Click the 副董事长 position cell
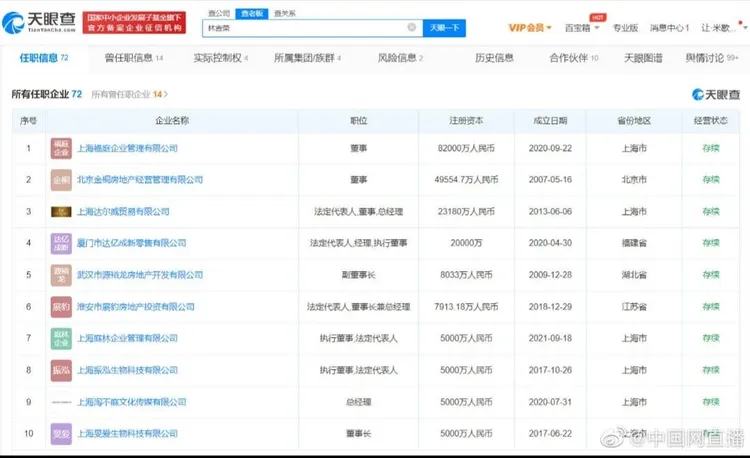750x458 pixels. coord(358,275)
